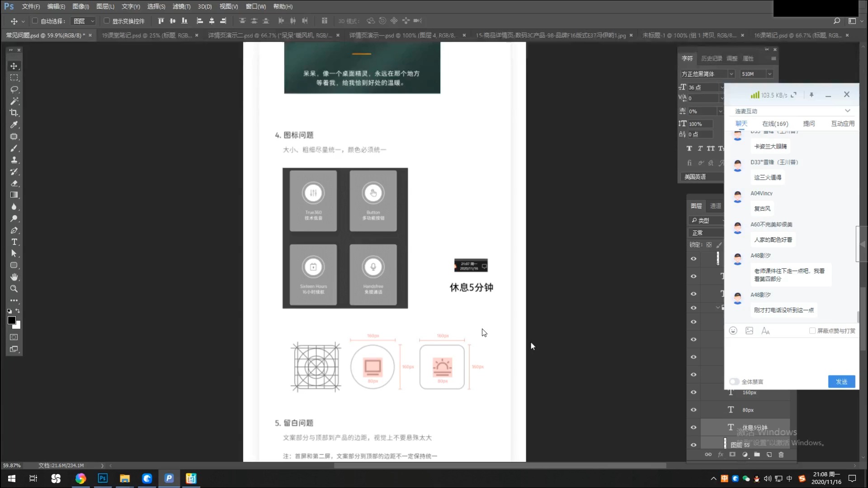Open the 类型 layer filter dropdown

point(707,221)
